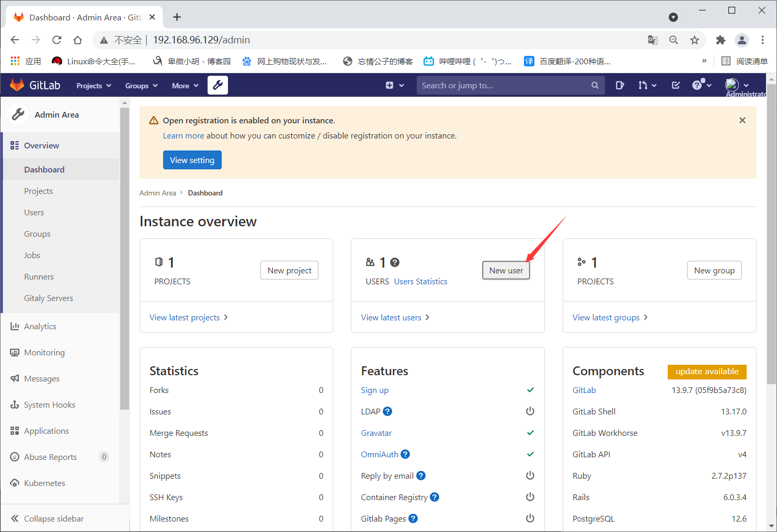Open the Help question mark menu
Image resolution: width=777 pixels, height=532 pixels.
click(702, 85)
